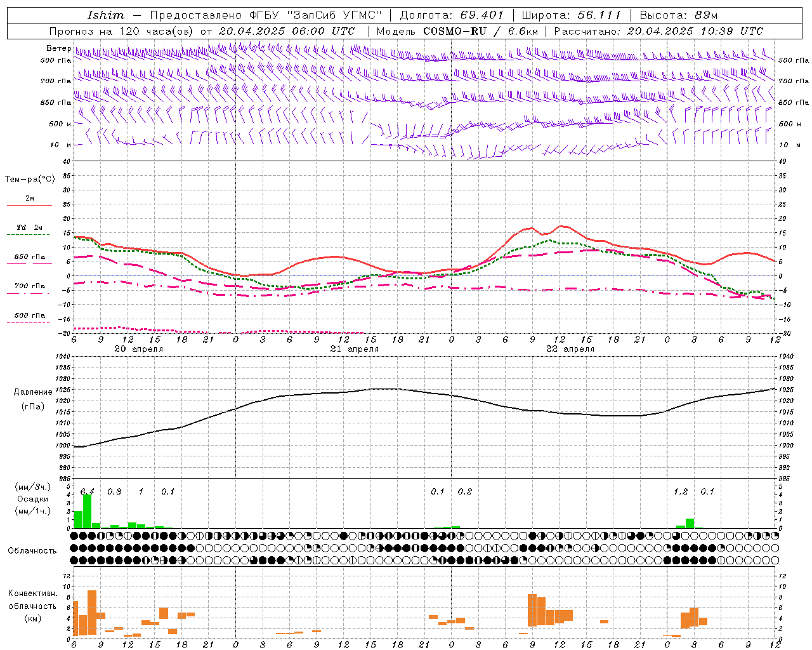
Task: Click the date label "22 апреля"
Action: coord(570,349)
